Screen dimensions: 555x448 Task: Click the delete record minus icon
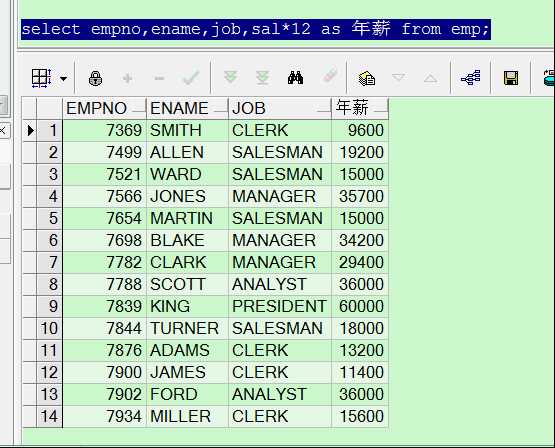pyautogui.click(x=159, y=78)
